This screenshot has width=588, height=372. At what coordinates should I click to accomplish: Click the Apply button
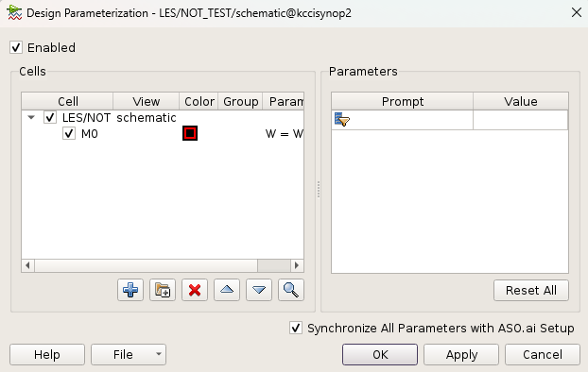[461, 354]
